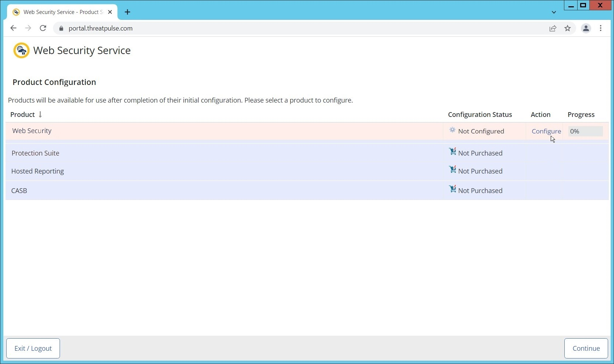Click Protection Suite's Not Purchased cart icon

point(452,152)
